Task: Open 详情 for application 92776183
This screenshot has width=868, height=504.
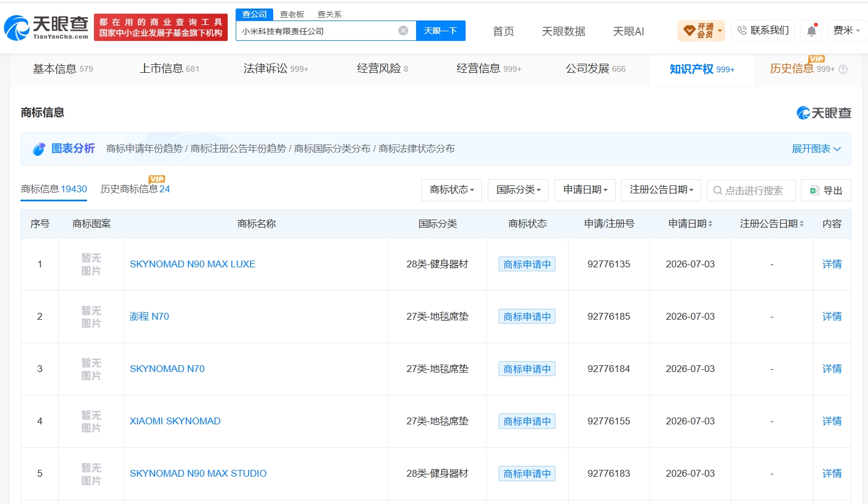Action: pos(832,474)
